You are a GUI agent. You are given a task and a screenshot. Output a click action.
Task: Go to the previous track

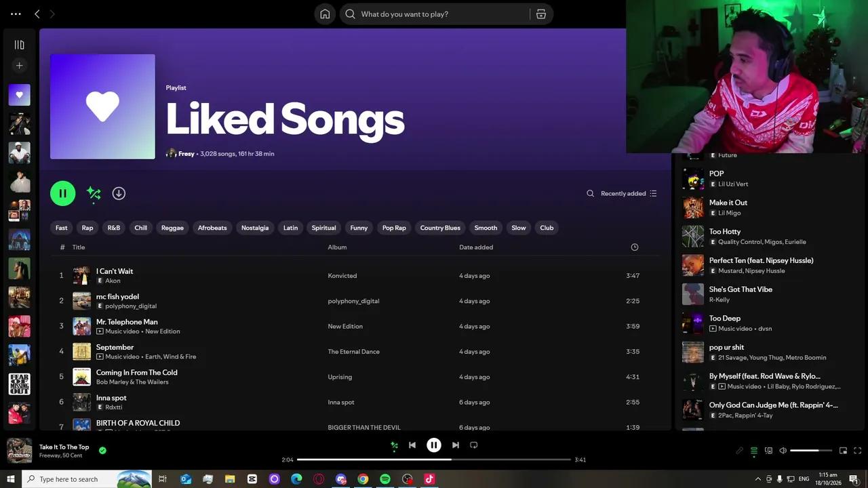412,445
